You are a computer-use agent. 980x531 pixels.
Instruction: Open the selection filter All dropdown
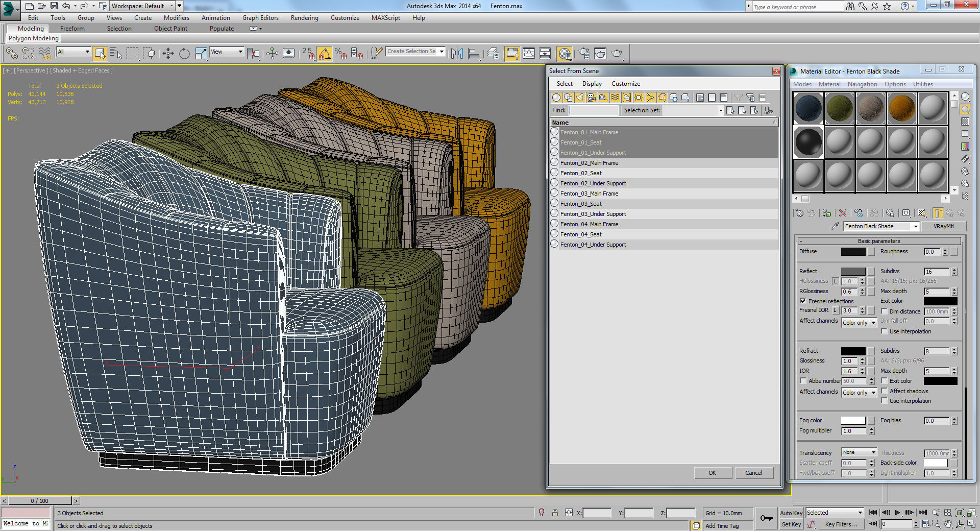tap(73, 52)
